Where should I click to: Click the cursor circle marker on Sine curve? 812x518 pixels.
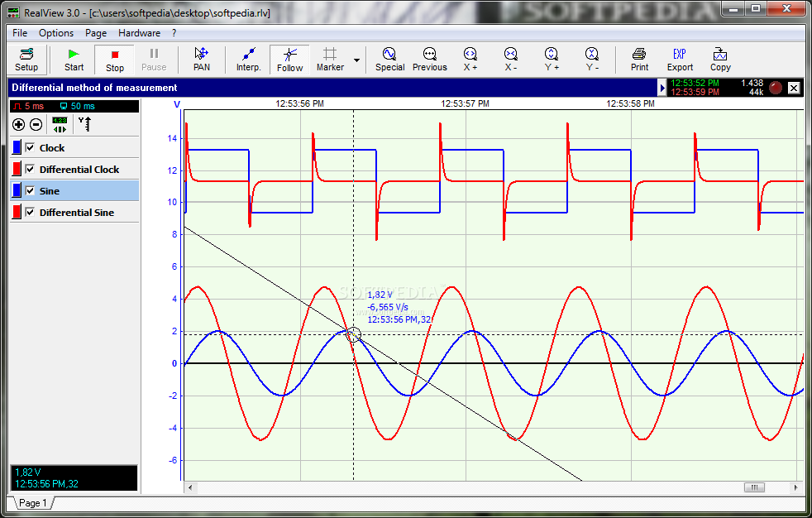tap(353, 334)
